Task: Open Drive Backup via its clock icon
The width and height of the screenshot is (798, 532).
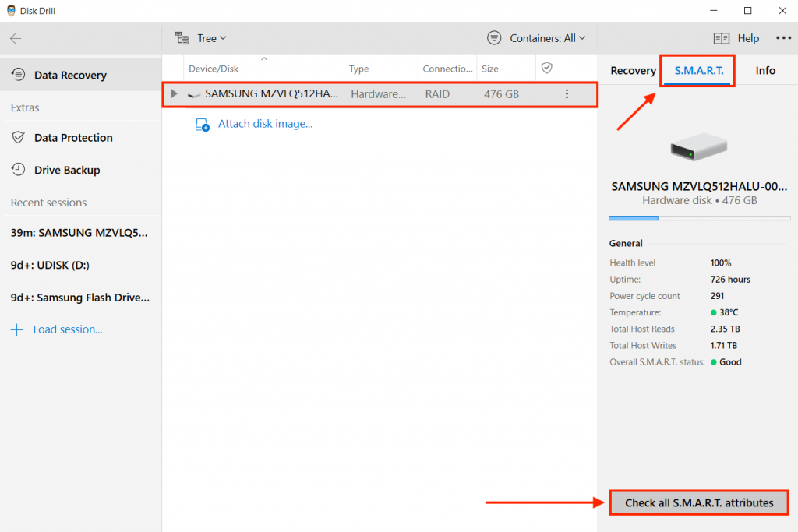Action: tap(16, 170)
